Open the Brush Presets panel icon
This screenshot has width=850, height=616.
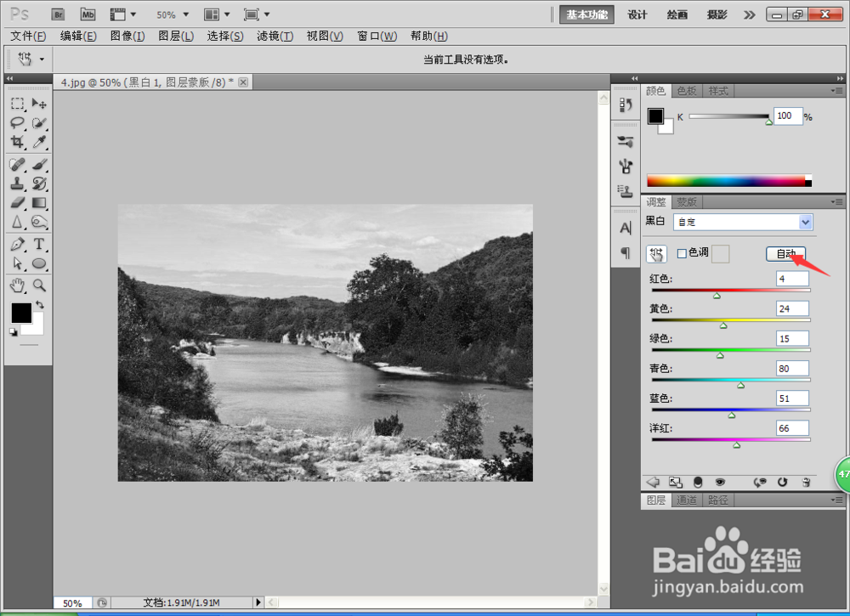626,166
